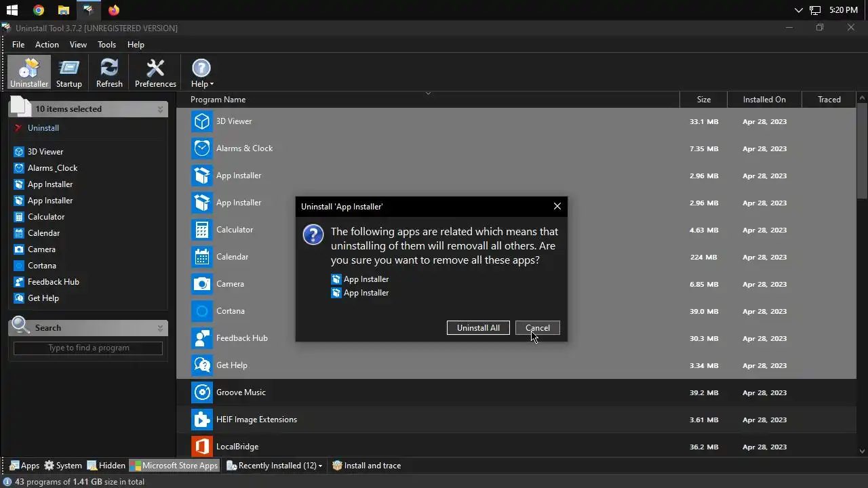Click the Refresh toolbar icon
Viewport: 868px width, 488px height.
click(109, 73)
